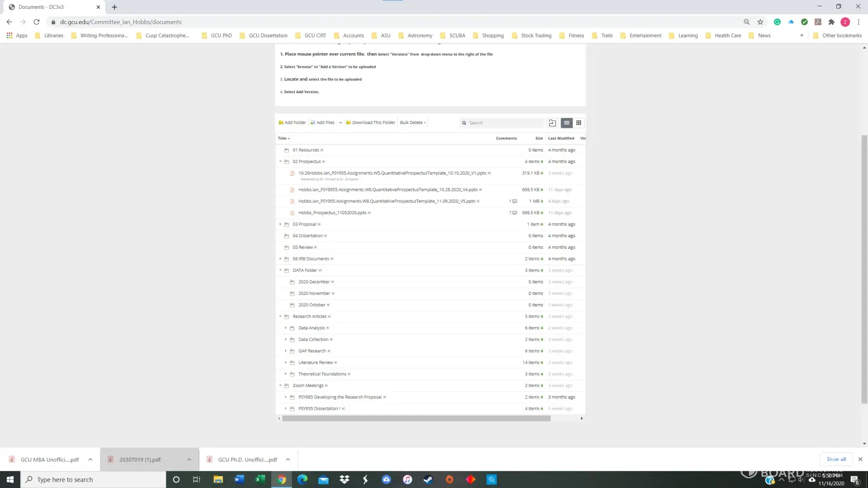Bookmark this page with the star icon

tap(760, 22)
